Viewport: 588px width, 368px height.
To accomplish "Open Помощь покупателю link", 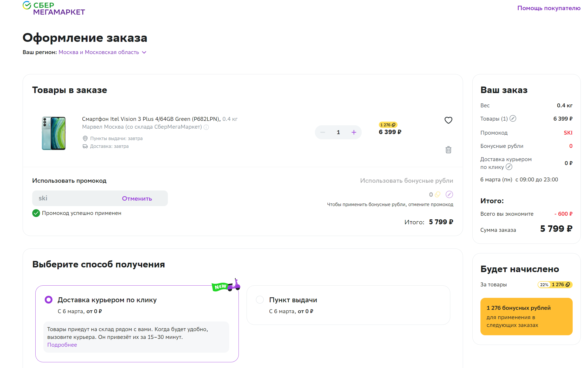I will (x=549, y=8).
